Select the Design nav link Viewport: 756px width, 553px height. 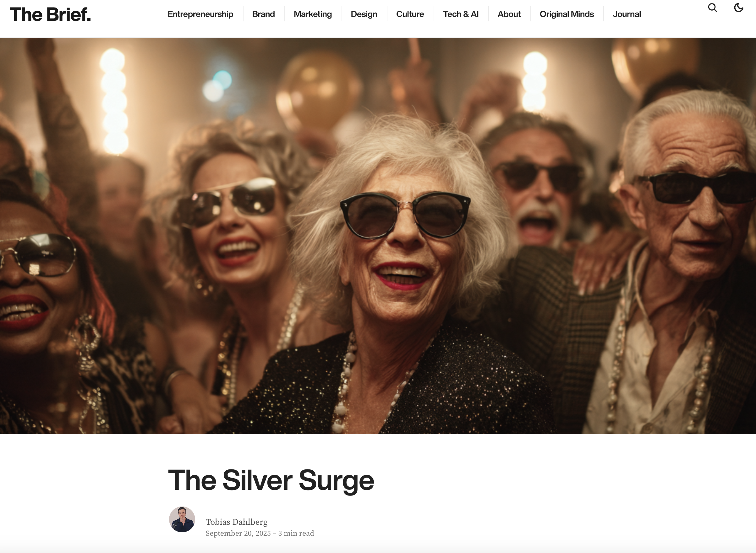click(364, 14)
